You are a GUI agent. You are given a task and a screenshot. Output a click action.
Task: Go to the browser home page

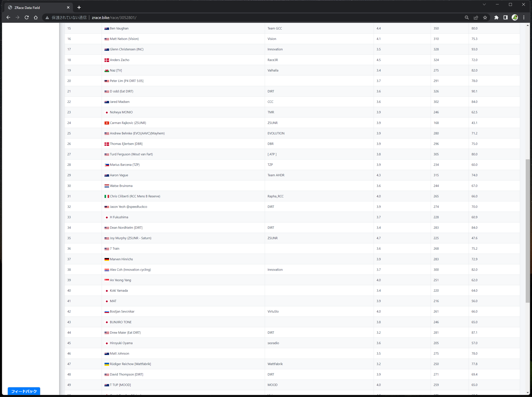click(x=36, y=17)
